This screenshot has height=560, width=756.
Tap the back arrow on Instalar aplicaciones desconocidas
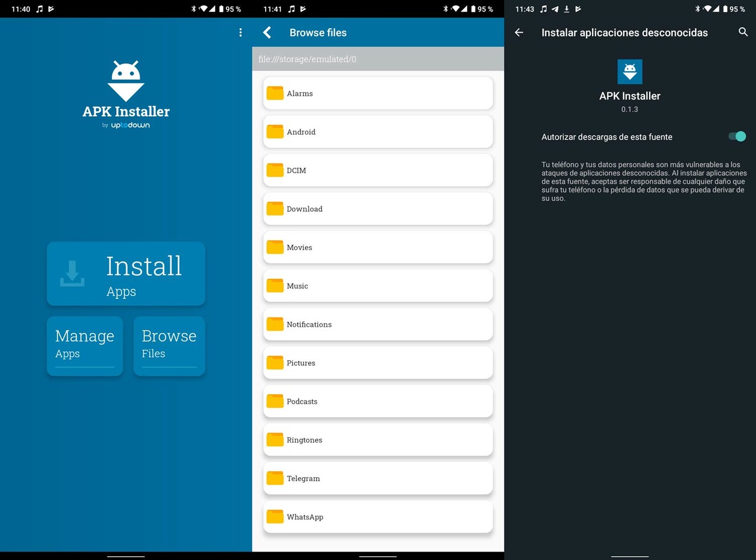click(x=519, y=32)
